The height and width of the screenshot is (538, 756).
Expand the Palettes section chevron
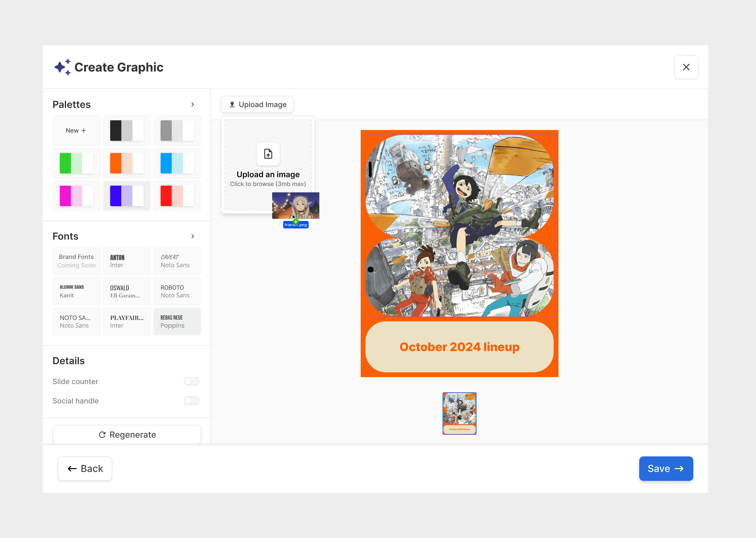[x=192, y=105]
